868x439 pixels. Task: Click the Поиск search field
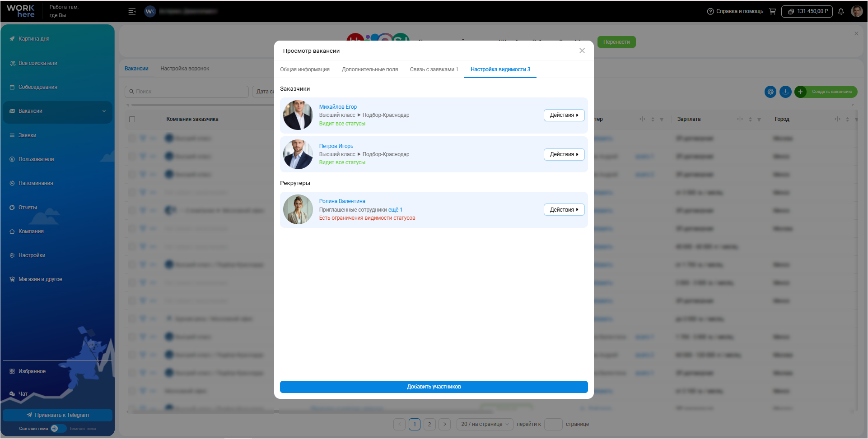187,92
